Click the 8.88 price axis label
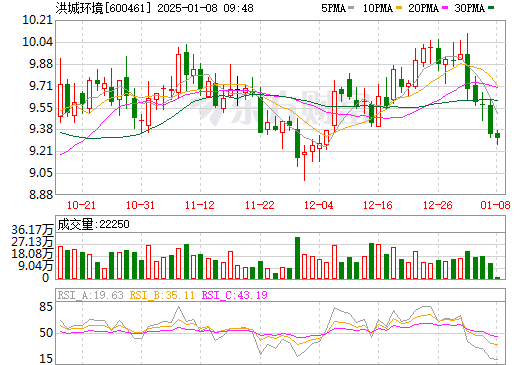This screenshot has width=520, height=365. (41, 195)
